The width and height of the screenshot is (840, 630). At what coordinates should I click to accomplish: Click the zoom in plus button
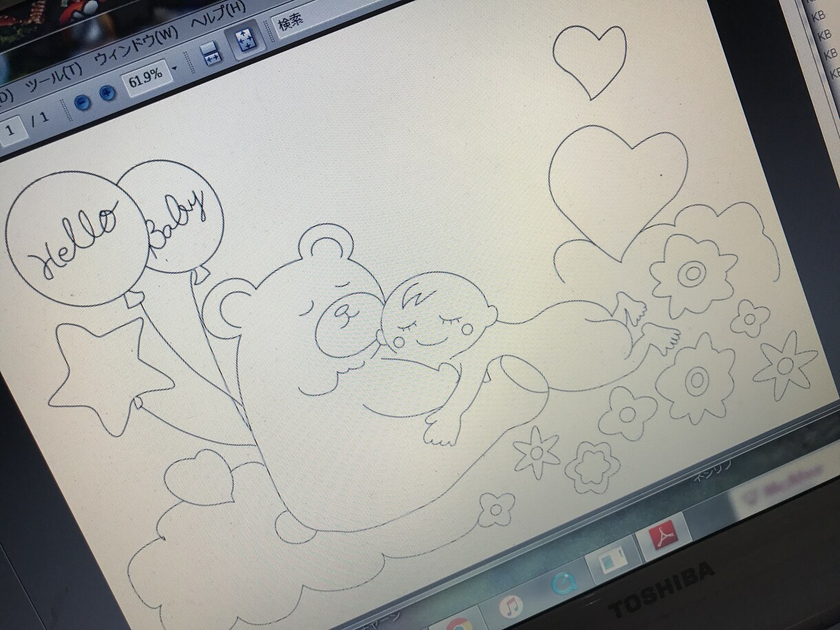coord(107,92)
